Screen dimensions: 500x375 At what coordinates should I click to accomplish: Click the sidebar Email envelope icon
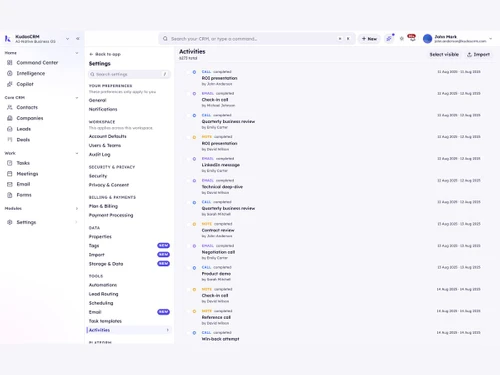[10, 184]
